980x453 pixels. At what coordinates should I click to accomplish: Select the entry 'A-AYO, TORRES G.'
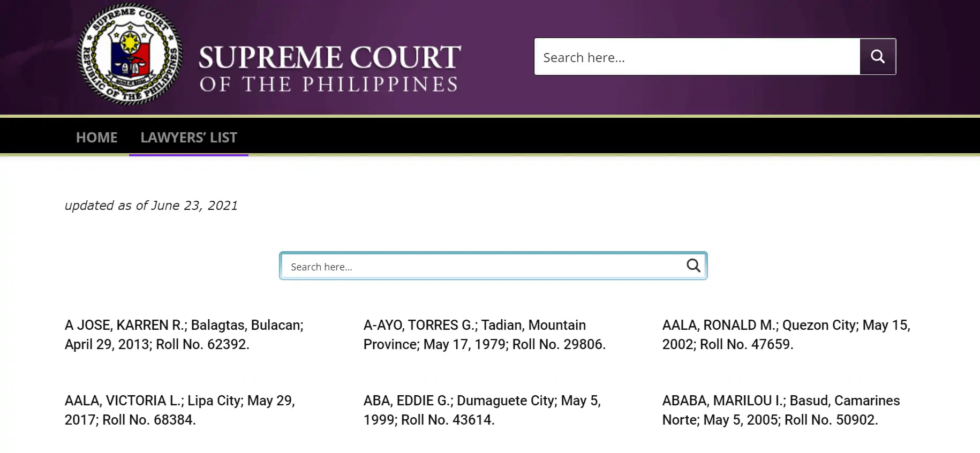tap(485, 335)
